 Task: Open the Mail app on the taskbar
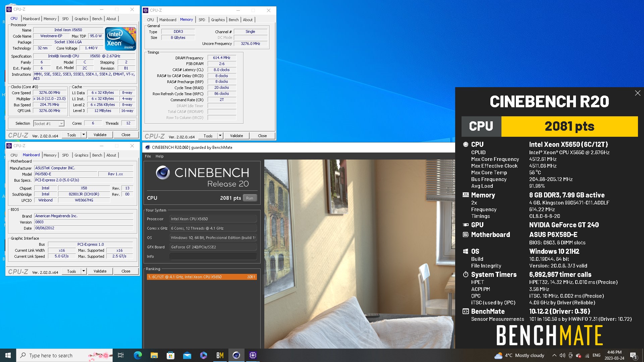[x=187, y=355]
